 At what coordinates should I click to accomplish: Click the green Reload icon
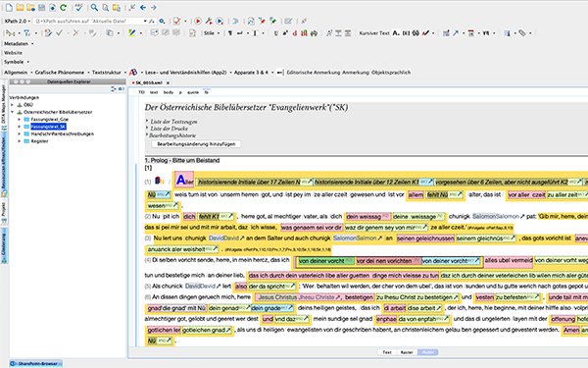tap(64, 7)
